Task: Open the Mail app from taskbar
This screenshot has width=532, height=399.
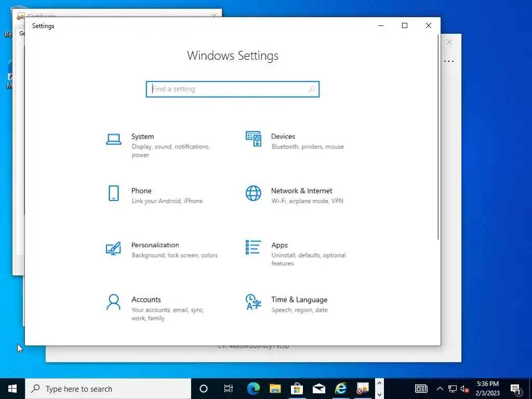Action: (x=319, y=389)
